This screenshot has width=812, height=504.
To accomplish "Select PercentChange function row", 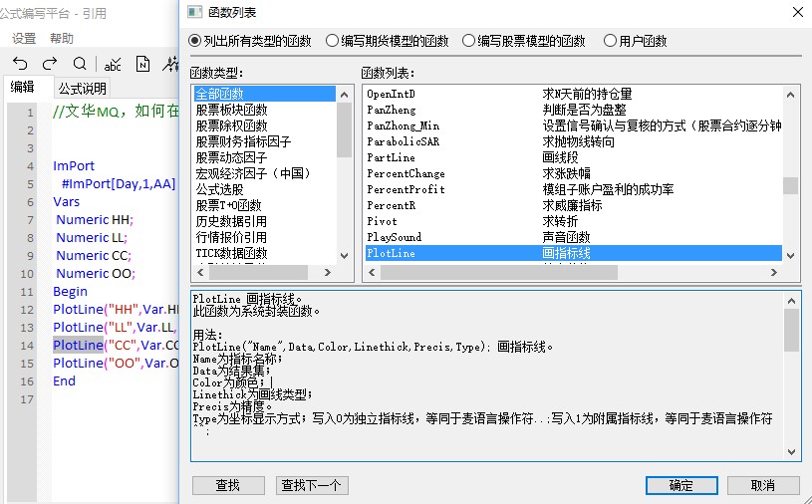I will [573, 173].
